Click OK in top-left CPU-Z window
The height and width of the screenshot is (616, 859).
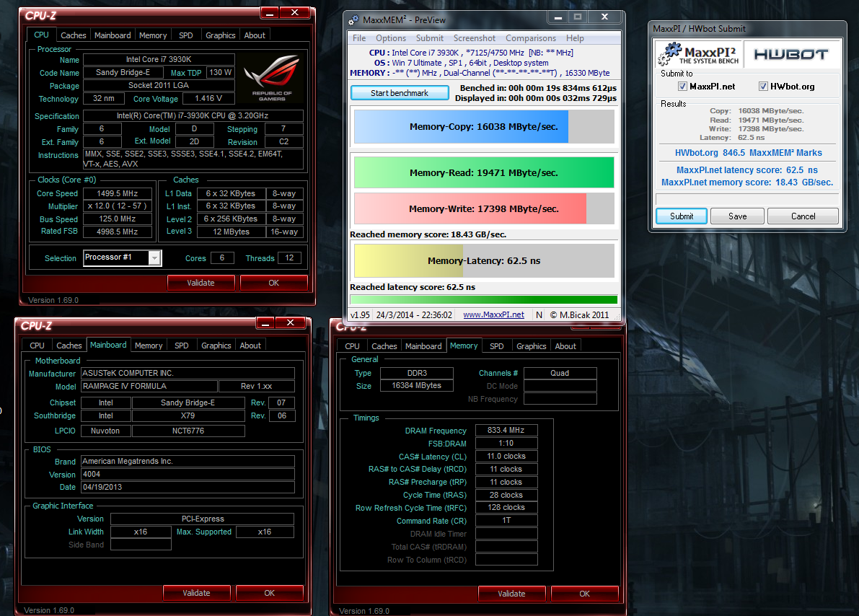[x=273, y=283]
